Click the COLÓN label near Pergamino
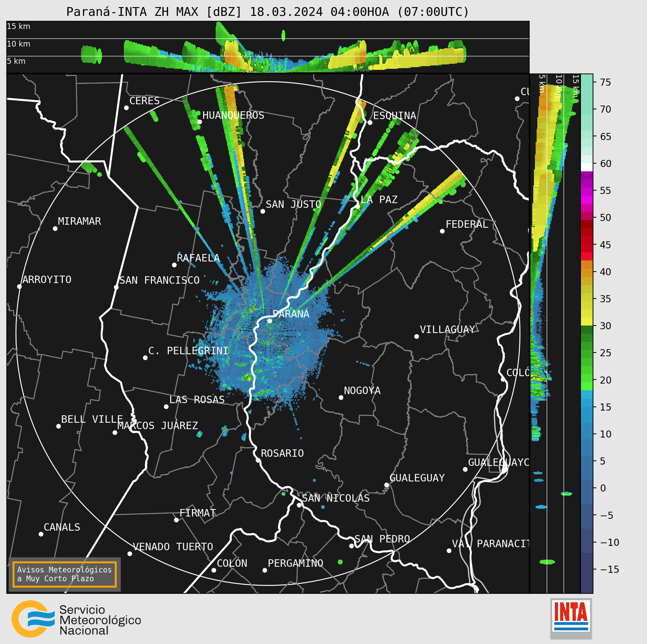 pyautogui.click(x=232, y=563)
